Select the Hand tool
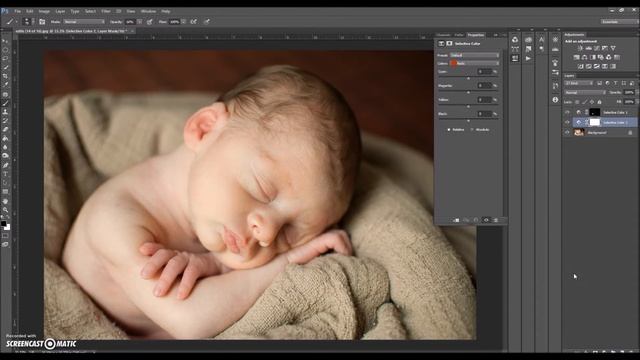Screen dimensions: 640x360 [x=5, y=201]
